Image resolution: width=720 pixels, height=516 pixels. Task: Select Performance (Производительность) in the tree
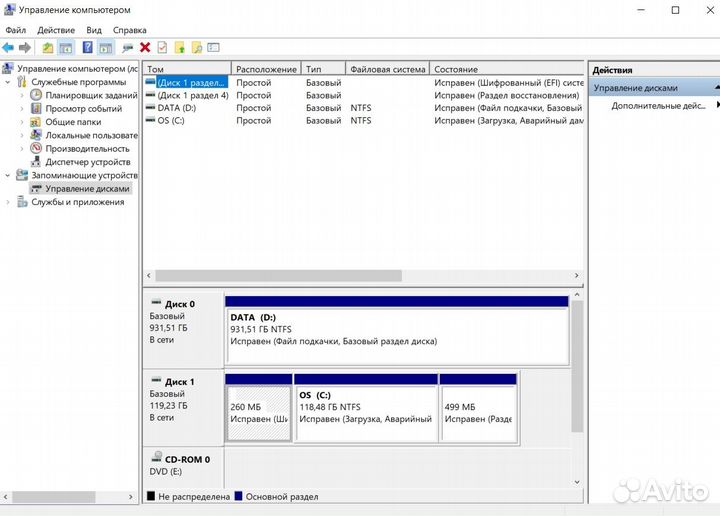point(89,148)
